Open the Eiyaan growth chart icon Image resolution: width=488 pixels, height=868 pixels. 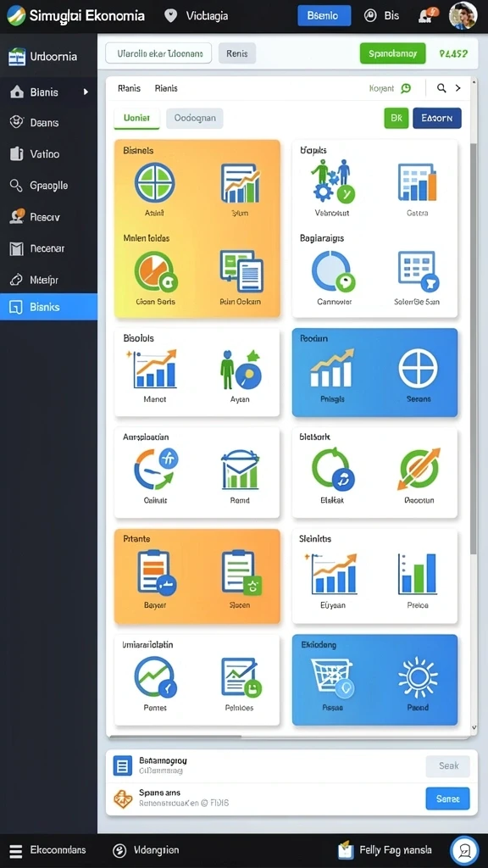[x=332, y=574]
